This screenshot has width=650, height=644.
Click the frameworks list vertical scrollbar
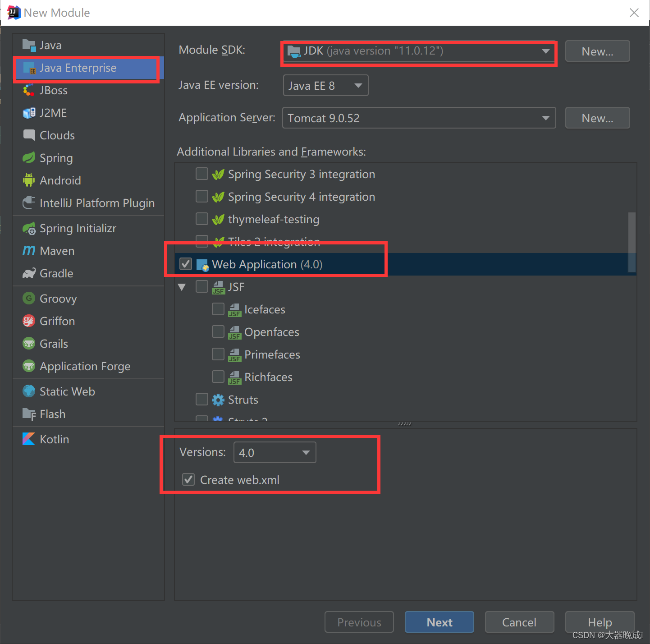632,242
